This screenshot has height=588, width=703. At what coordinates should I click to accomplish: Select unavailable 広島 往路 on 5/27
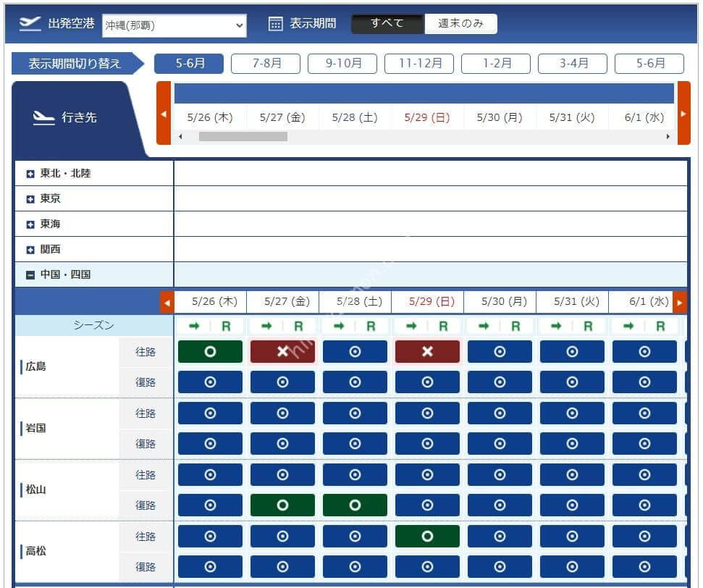(x=282, y=352)
